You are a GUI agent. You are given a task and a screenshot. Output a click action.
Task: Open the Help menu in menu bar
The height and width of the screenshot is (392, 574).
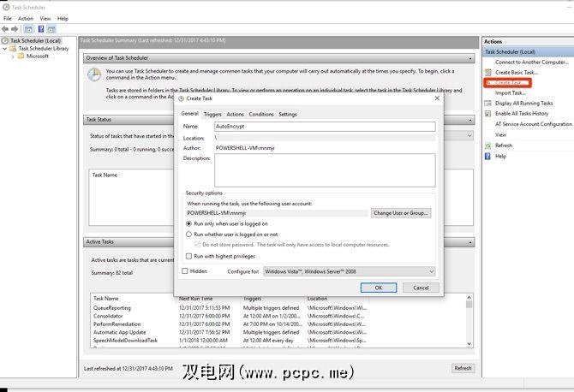pos(63,18)
